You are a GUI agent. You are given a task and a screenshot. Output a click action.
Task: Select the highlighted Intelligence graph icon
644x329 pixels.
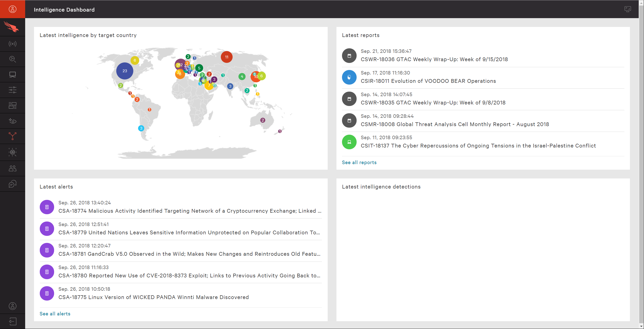point(12,136)
